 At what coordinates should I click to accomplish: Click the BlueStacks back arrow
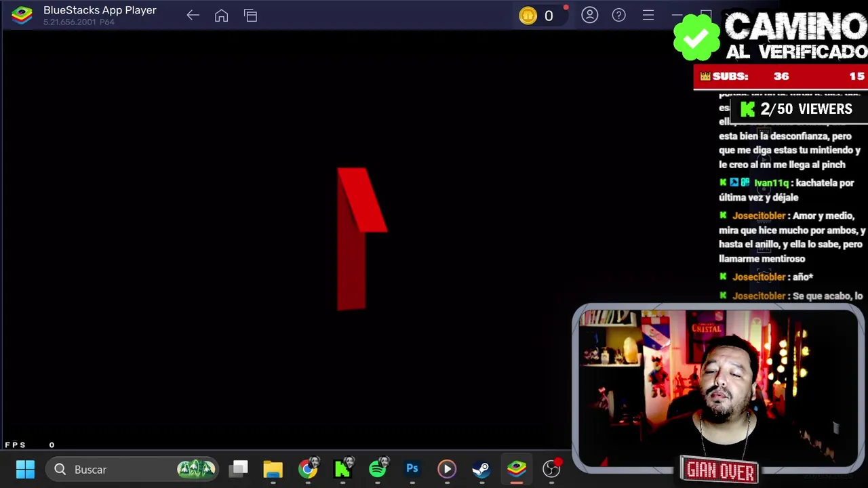[193, 15]
